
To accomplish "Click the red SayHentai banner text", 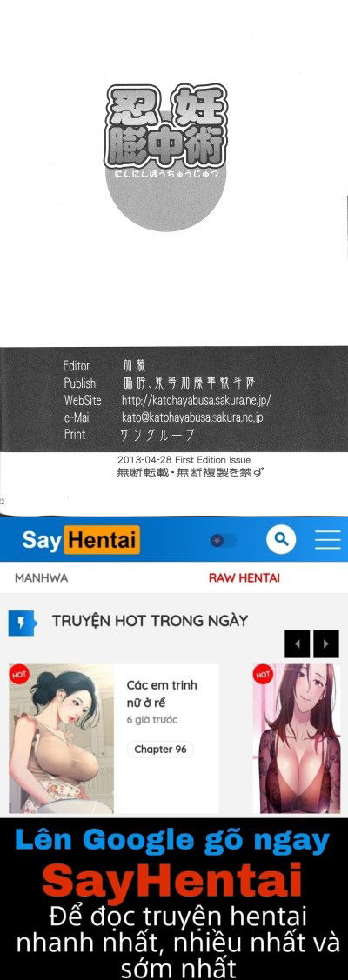I will coord(172,880).
